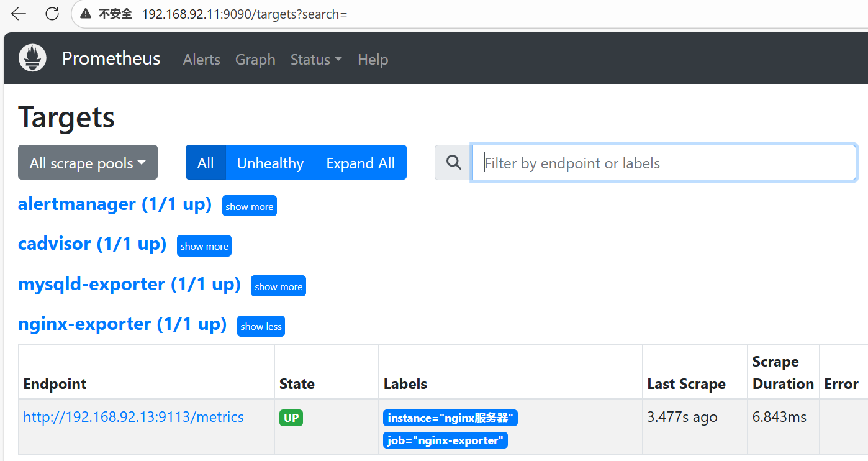Click alertmanager (1/1 up) heading
The width and height of the screenshot is (868, 461).
[x=115, y=204]
